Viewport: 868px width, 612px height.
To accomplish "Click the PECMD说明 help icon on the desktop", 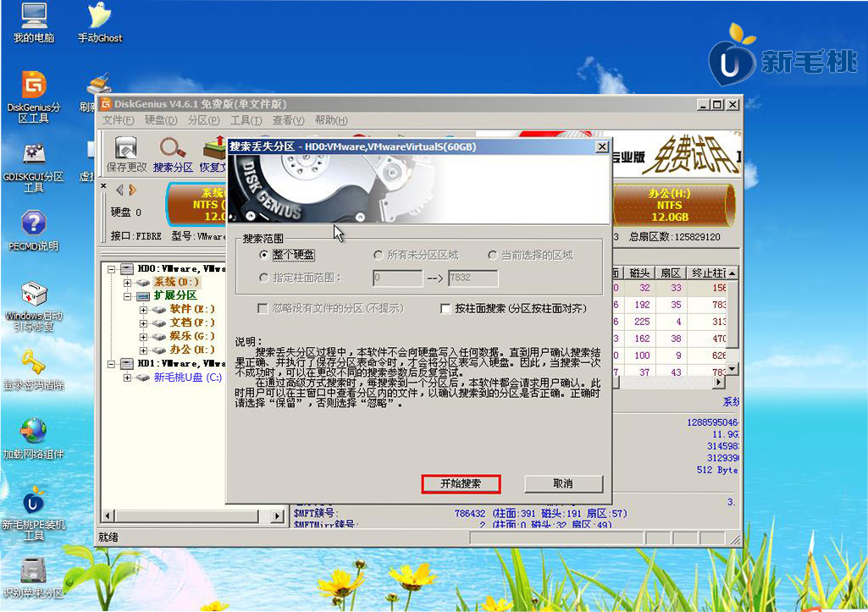I will point(34,231).
